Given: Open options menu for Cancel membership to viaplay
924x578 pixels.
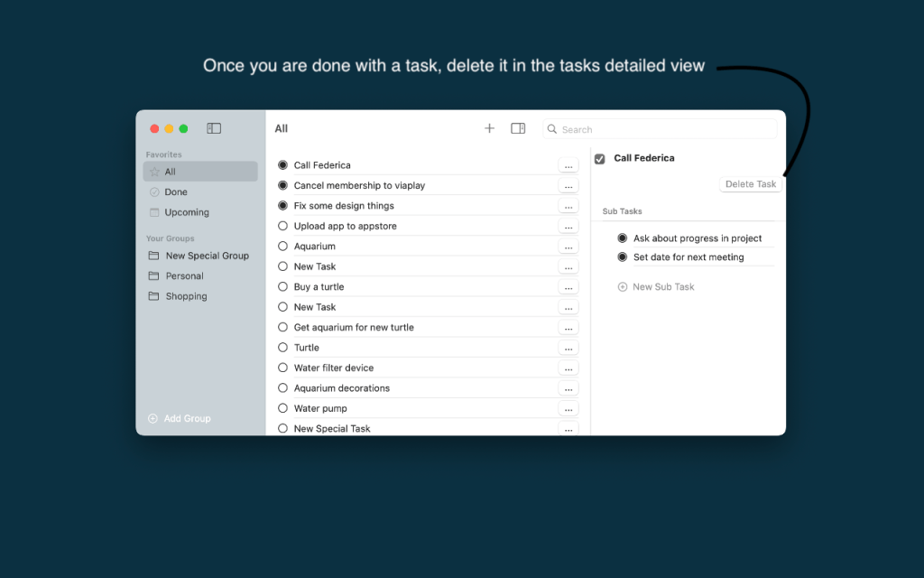Looking at the screenshot, I should coord(568,185).
